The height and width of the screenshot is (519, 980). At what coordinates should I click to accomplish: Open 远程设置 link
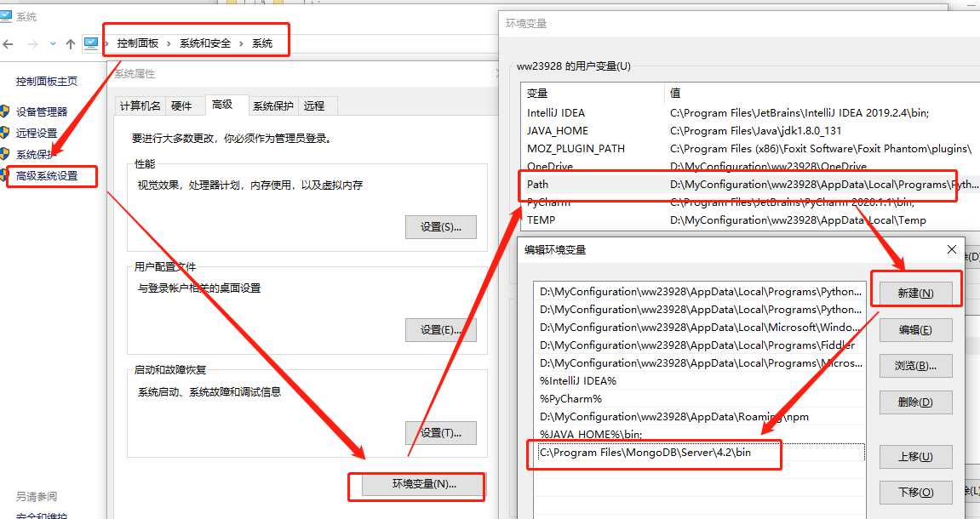[37, 133]
